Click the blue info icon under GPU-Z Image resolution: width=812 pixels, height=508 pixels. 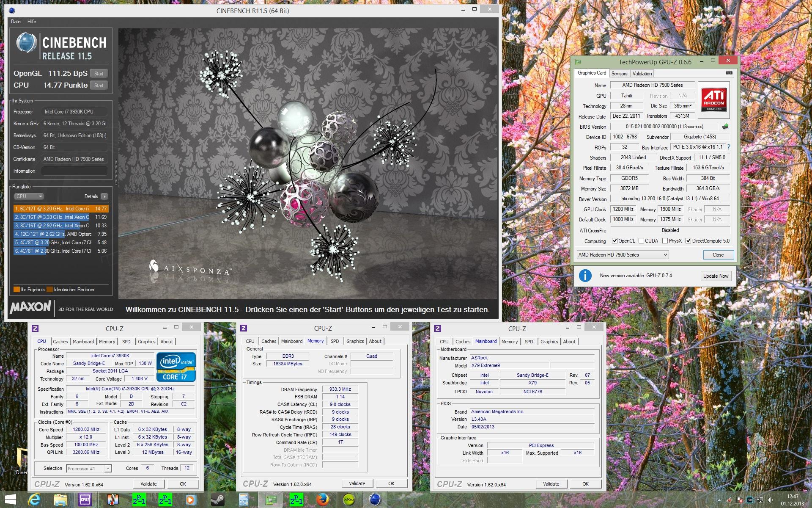[x=585, y=276]
